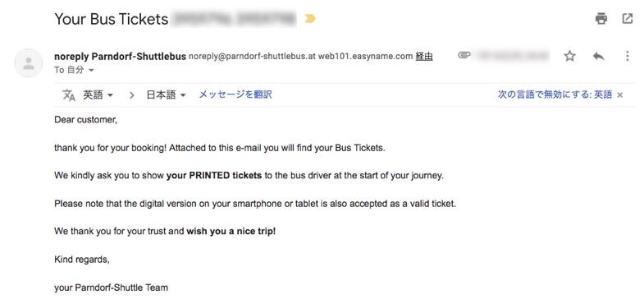Click the 経由 via link
Image resolution: width=644 pixels, height=304 pixels.
point(424,57)
